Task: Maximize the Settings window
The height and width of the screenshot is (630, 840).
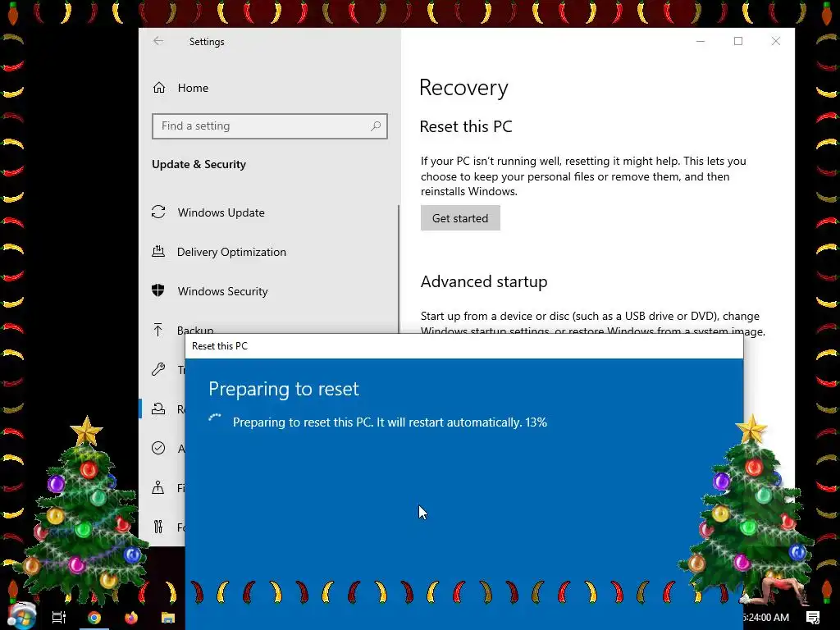Action: coord(738,41)
